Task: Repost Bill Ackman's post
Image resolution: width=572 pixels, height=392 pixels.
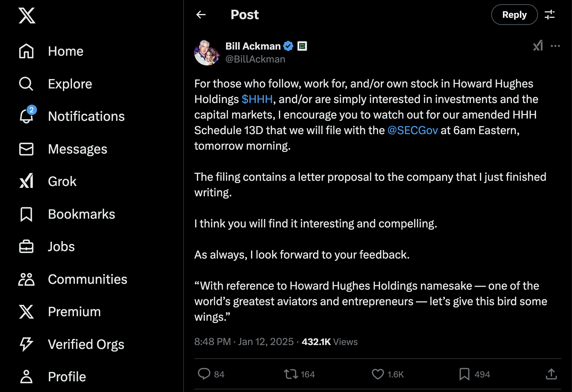Action: (x=290, y=374)
